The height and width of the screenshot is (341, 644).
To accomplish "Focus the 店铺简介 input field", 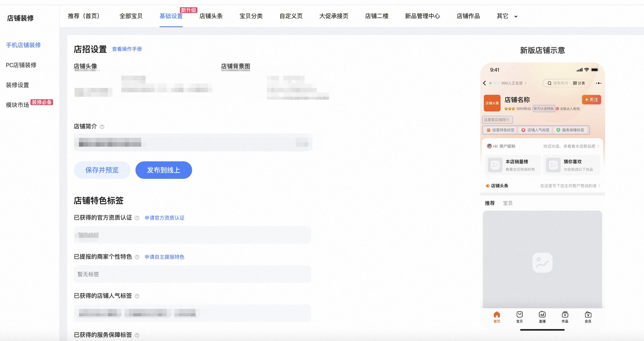I will [193, 142].
